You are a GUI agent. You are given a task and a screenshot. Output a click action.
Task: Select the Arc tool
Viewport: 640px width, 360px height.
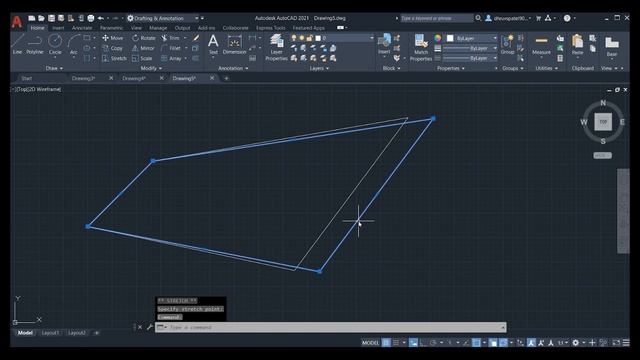coord(73,44)
